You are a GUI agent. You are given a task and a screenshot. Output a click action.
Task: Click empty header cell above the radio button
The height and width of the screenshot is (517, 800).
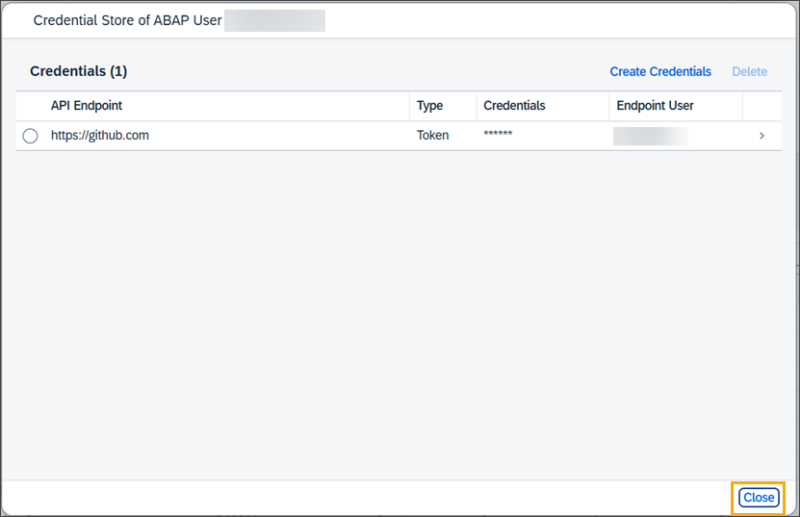pos(30,106)
